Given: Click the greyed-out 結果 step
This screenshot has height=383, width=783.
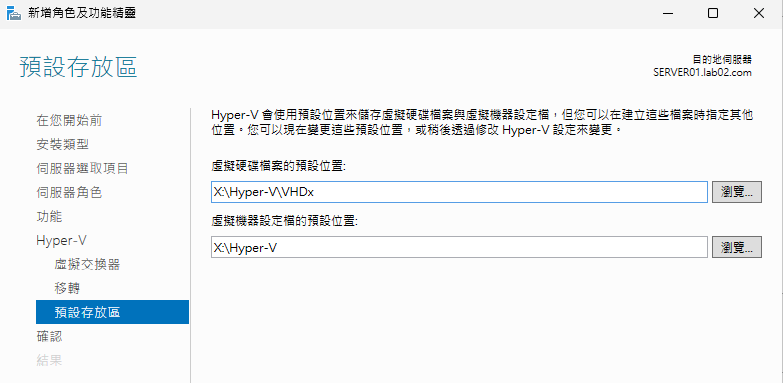Looking at the screenshot, I should click(49, 360).
